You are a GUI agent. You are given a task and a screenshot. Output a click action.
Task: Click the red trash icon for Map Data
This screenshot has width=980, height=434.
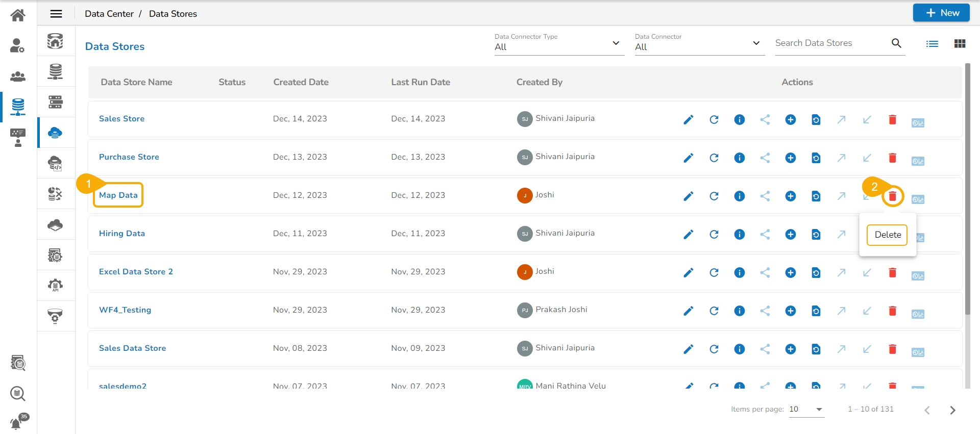click(892, 196)
